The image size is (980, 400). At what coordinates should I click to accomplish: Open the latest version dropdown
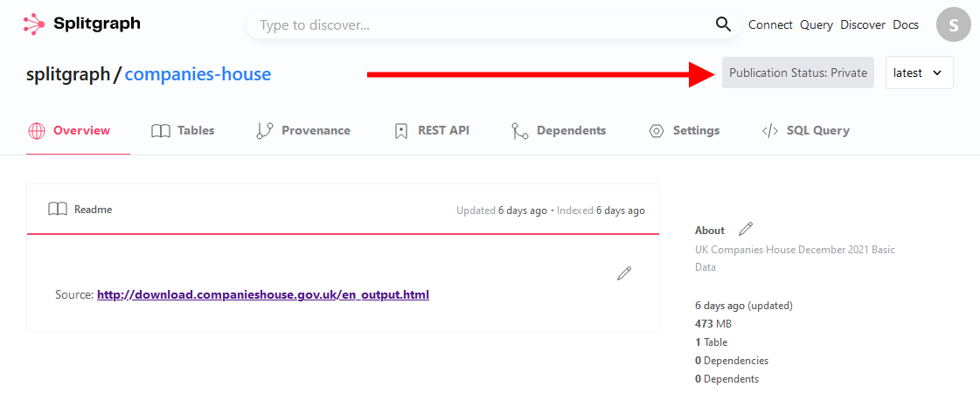tap(920, 73)
